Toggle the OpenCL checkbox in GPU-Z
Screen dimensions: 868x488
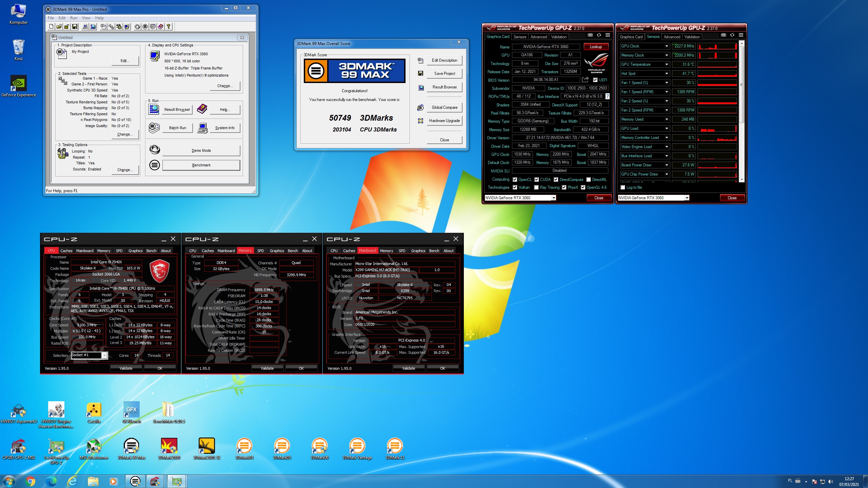point(515,180)
